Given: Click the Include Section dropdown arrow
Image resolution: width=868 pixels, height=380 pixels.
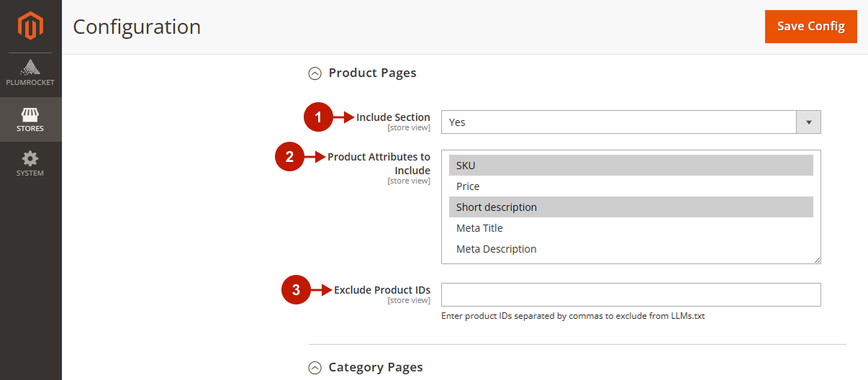Looking at the screenshot, I should (808, 122).
